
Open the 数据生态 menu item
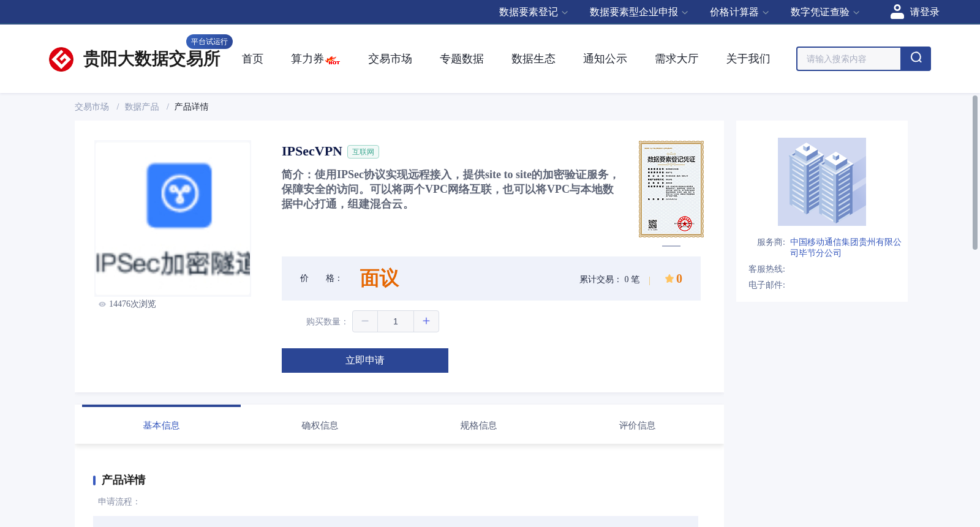click(x=533, y=59)
